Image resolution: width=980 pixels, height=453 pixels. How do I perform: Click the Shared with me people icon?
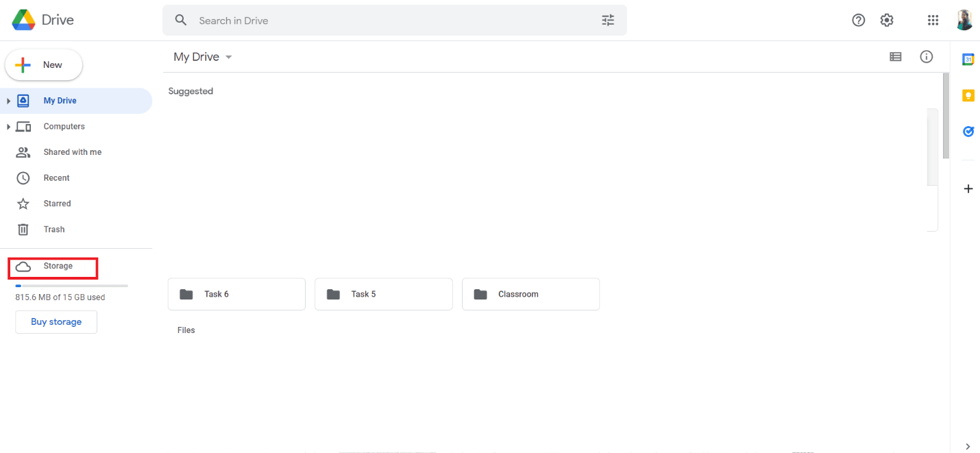point(23,152)
